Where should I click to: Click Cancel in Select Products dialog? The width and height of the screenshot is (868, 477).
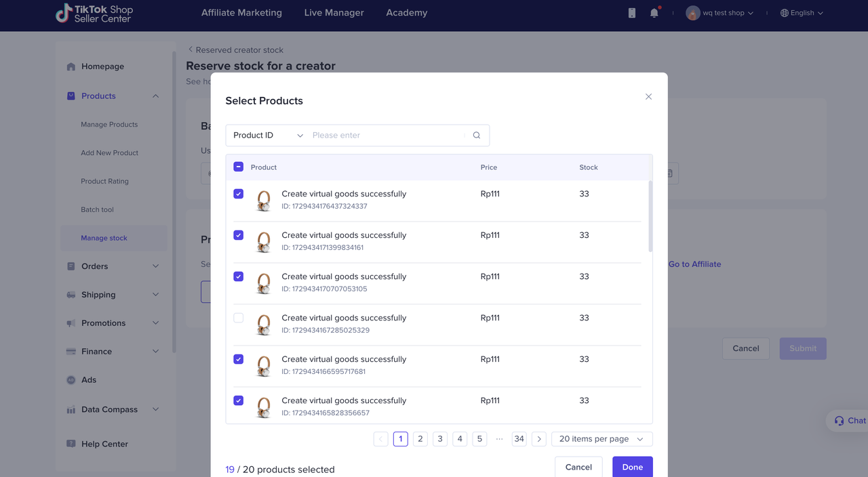coord(578,467)
